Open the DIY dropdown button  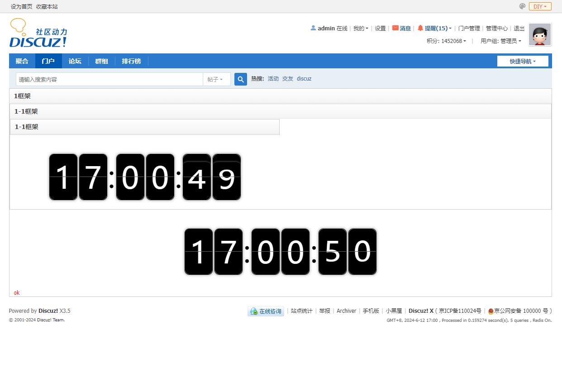(x=540, y=6)
